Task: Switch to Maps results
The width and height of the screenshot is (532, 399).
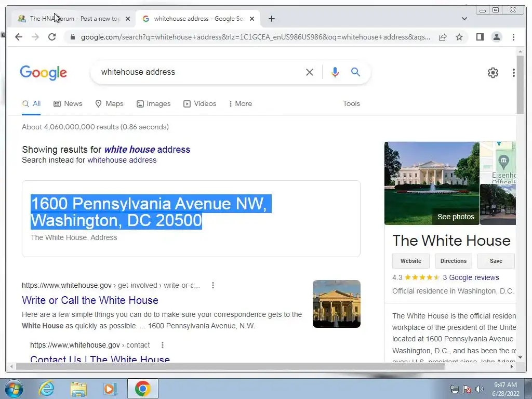Action: [x=109, y=104]
